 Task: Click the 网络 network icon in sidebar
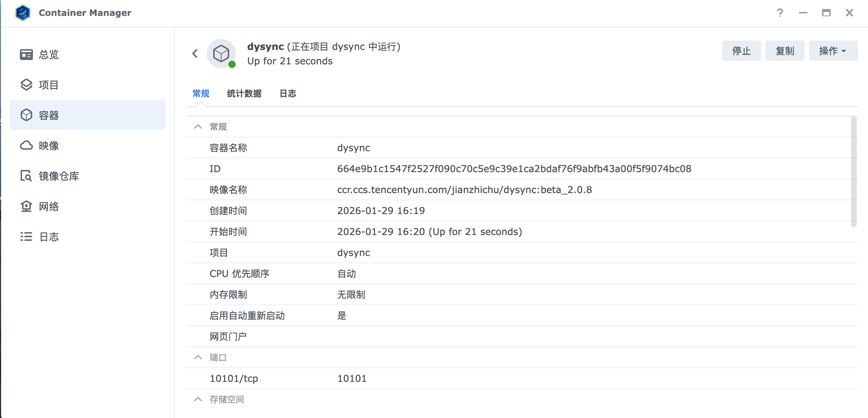tap(26, 206)
